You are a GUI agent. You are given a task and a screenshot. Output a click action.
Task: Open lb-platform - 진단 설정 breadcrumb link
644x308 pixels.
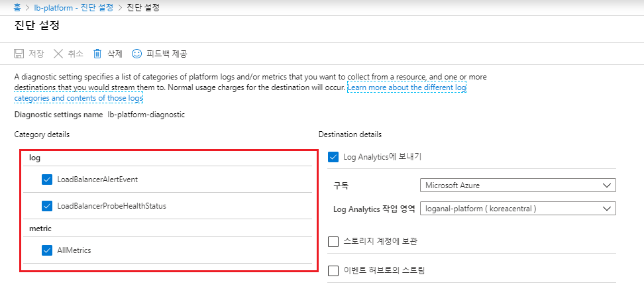(x=74, y=7)
